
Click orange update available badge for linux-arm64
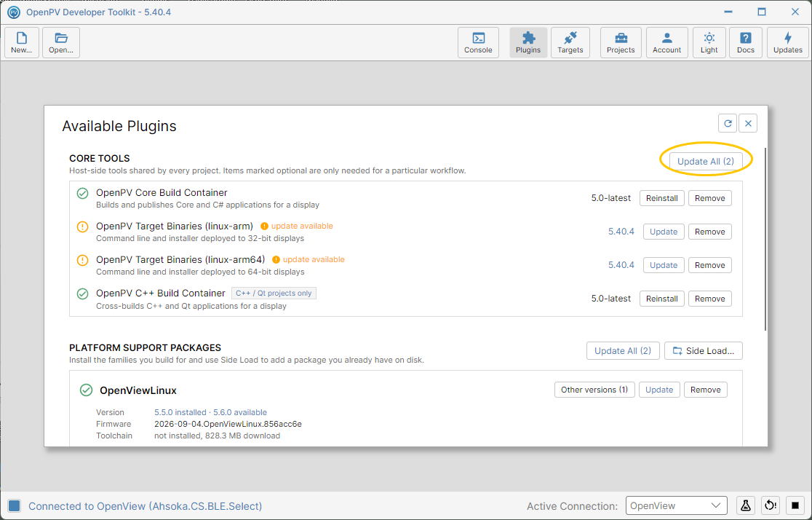(x=308, y=259)
